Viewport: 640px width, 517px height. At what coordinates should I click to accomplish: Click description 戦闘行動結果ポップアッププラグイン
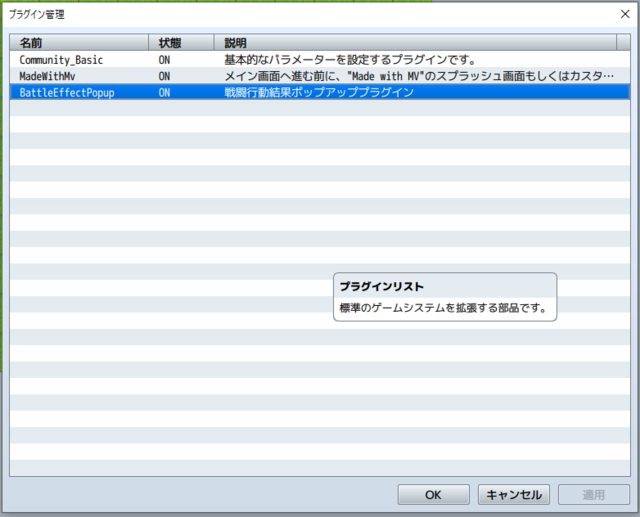[x=319, y=92]
